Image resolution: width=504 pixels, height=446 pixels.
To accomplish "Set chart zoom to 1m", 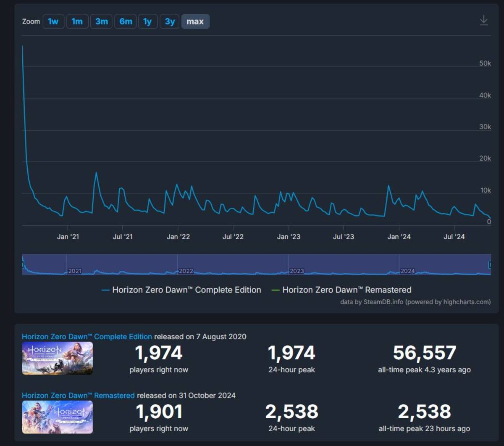I will (x=77, y=21).
